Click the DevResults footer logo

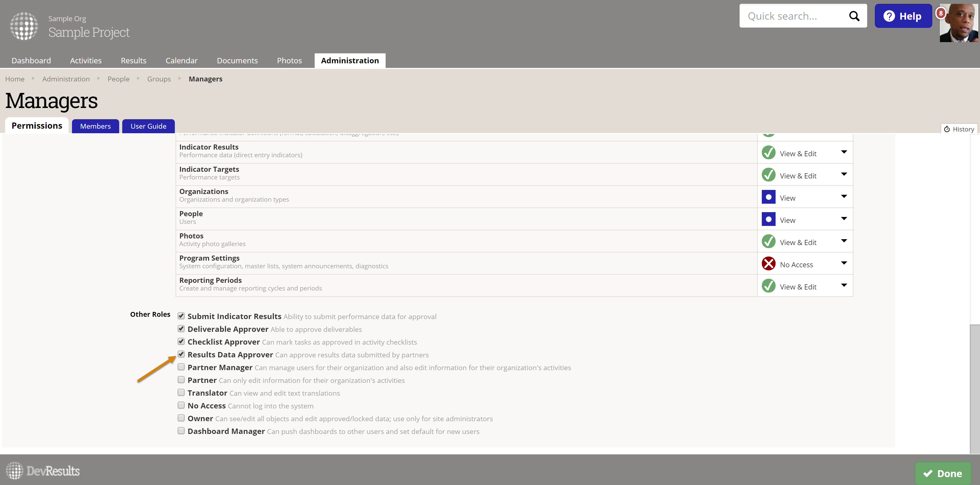(43, 470)
